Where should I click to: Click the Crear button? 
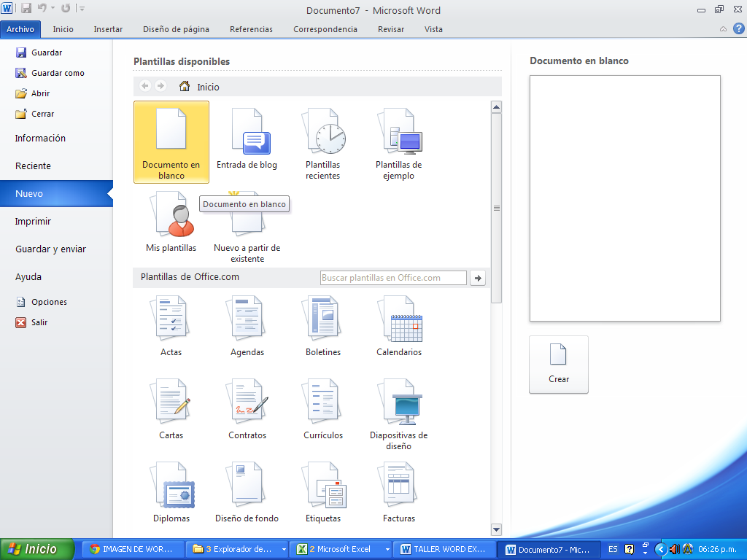pos(559,365)
